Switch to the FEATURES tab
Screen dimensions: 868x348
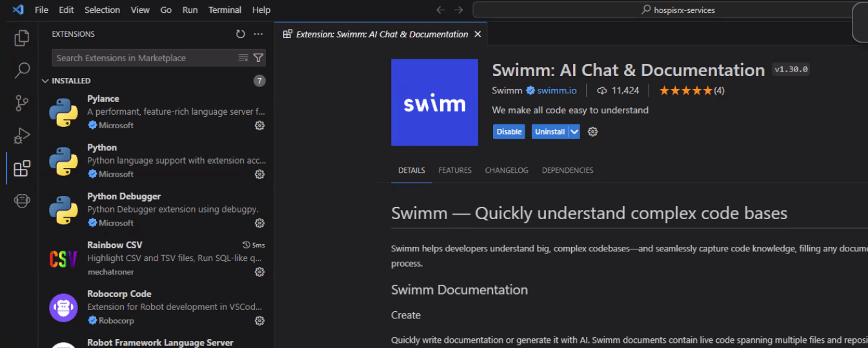(455, 171)
